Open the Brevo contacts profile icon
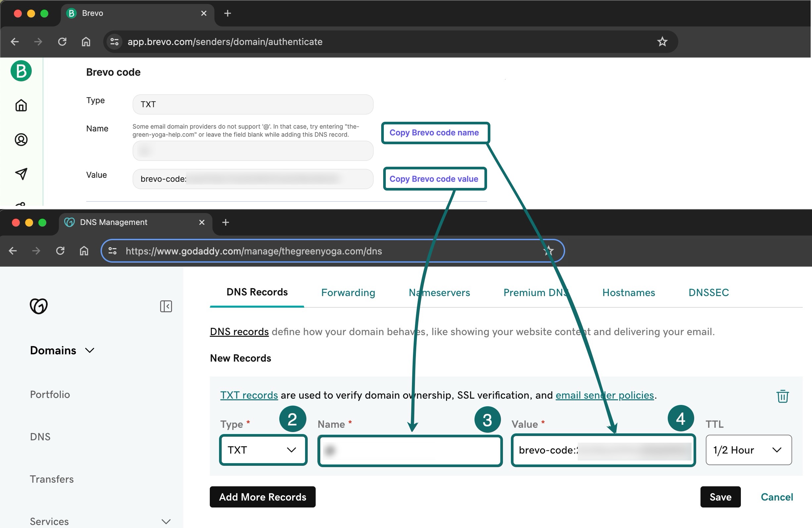The image size is (812, 528). click(x=21, y=140)
